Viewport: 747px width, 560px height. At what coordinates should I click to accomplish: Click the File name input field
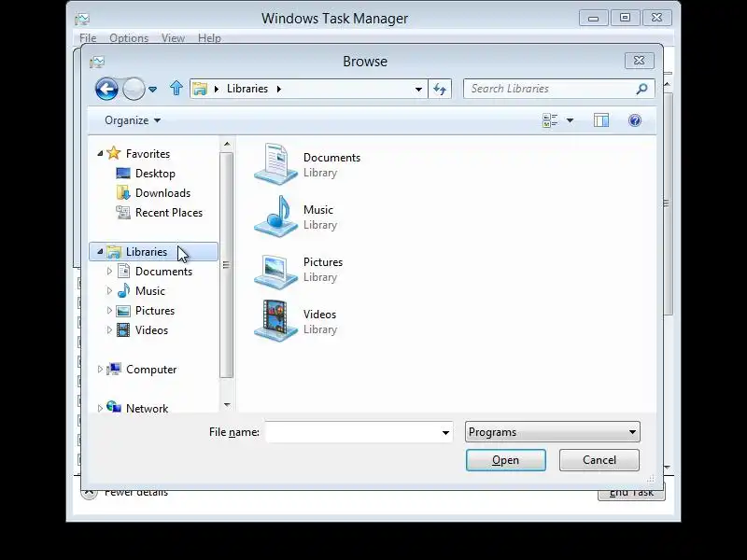coord(353,432)
